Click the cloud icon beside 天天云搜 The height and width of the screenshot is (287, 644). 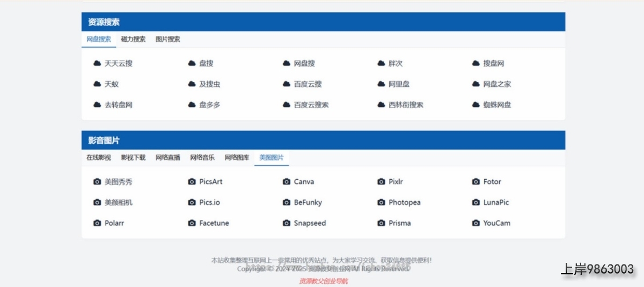click(97, 63)
